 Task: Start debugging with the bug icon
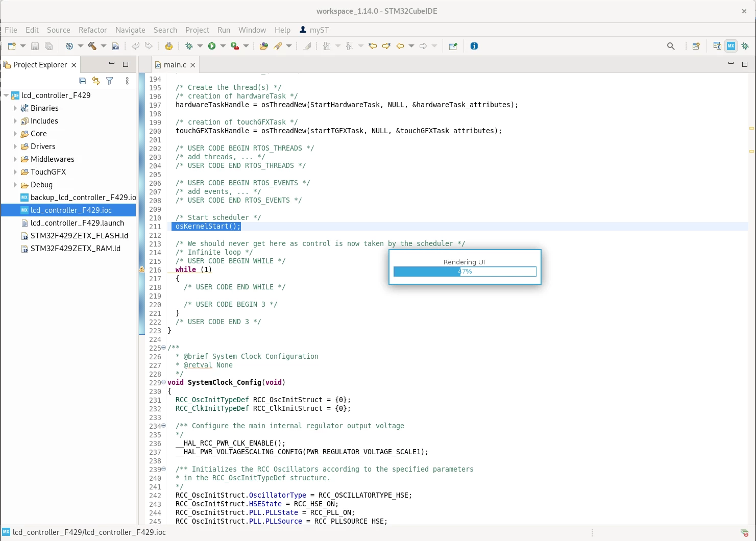pos(189,46)
